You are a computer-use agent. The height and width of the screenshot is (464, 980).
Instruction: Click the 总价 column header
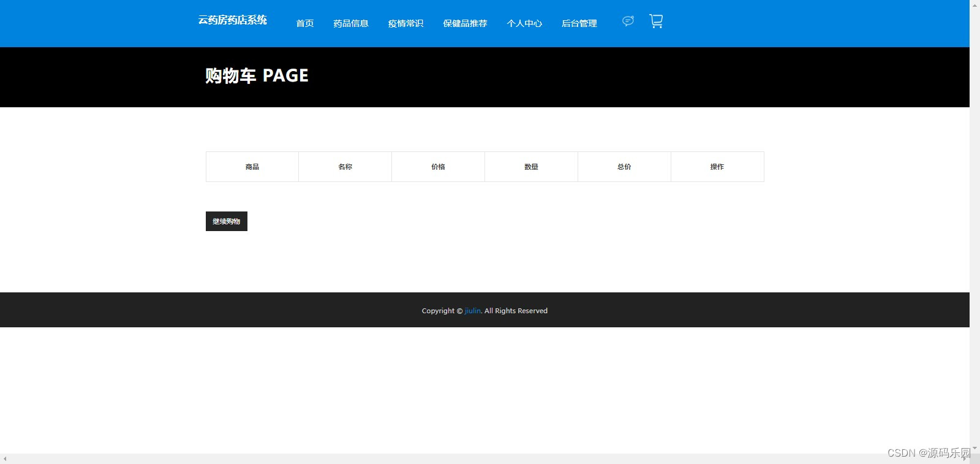coord(625,167)
